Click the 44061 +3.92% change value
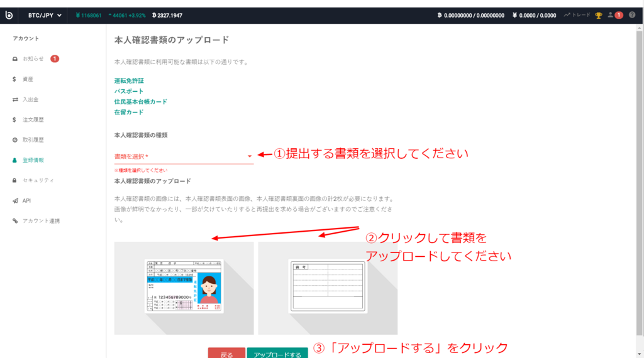The image size is (644, 358). pyautogui.click(x=127, y=16)
